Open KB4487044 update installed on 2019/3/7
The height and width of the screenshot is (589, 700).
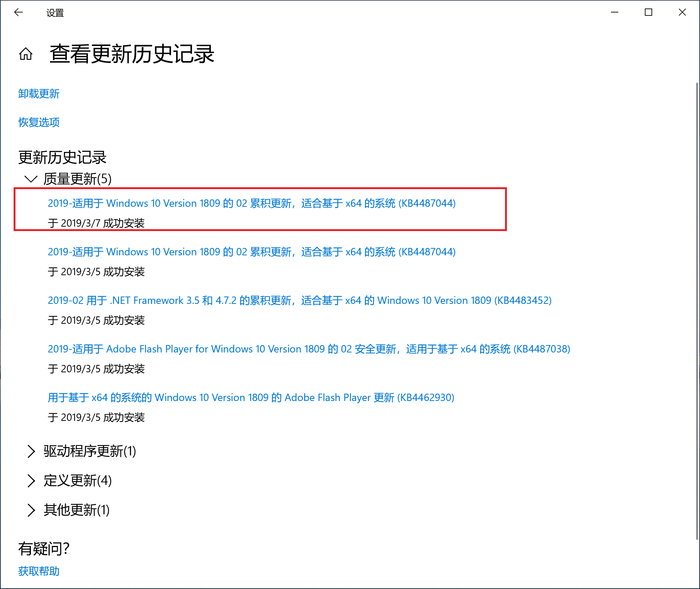pyautogui.click(x=252, y=203)
